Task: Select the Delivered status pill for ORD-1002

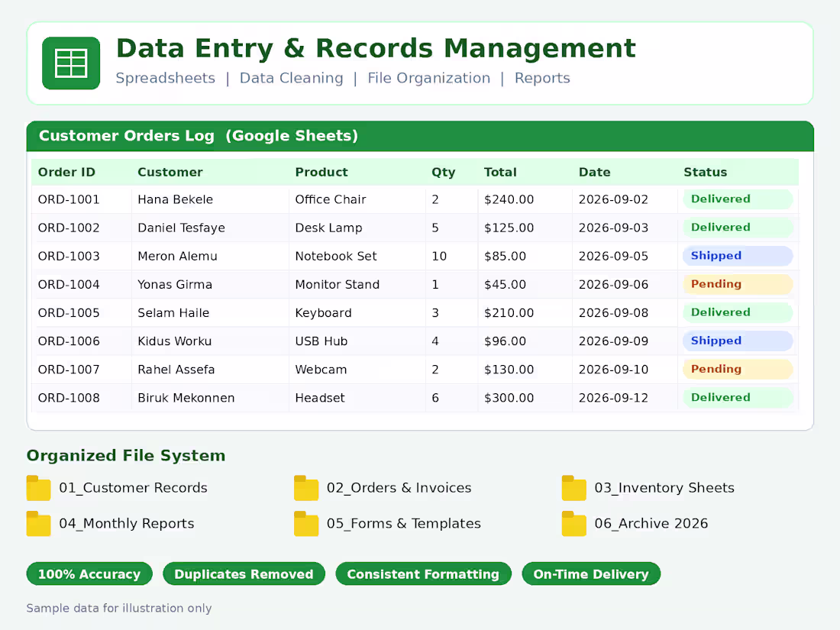Action: click(738, 228)
